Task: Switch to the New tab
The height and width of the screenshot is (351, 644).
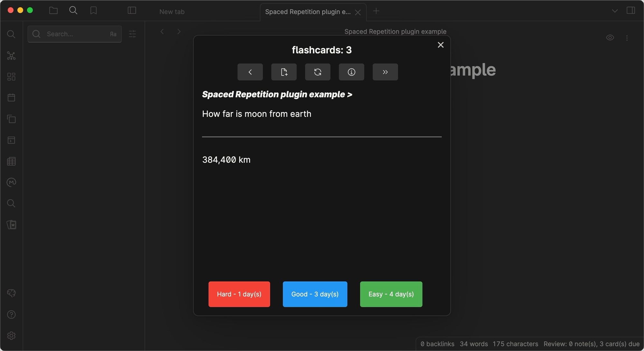Action: point(172,12)
